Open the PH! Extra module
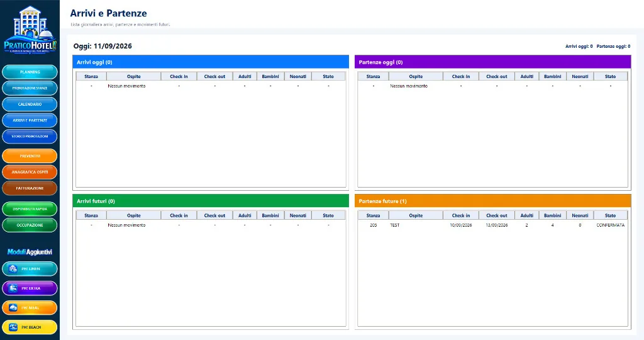 click(30, 288)
